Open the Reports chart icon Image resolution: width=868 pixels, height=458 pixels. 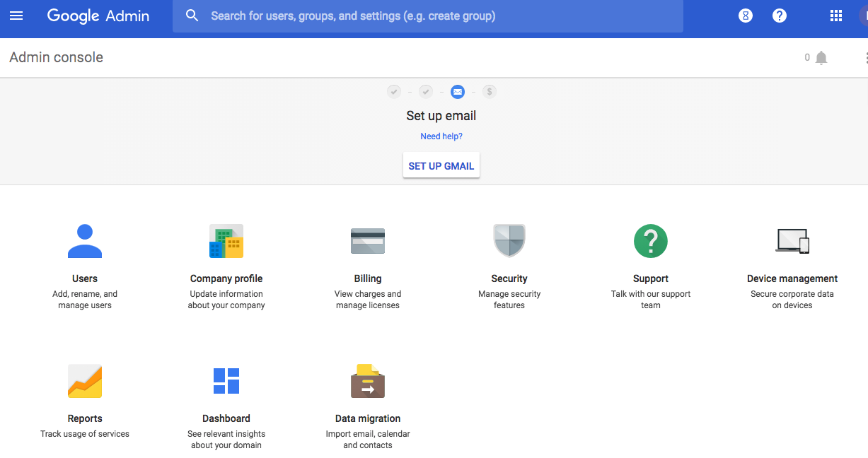85,381
